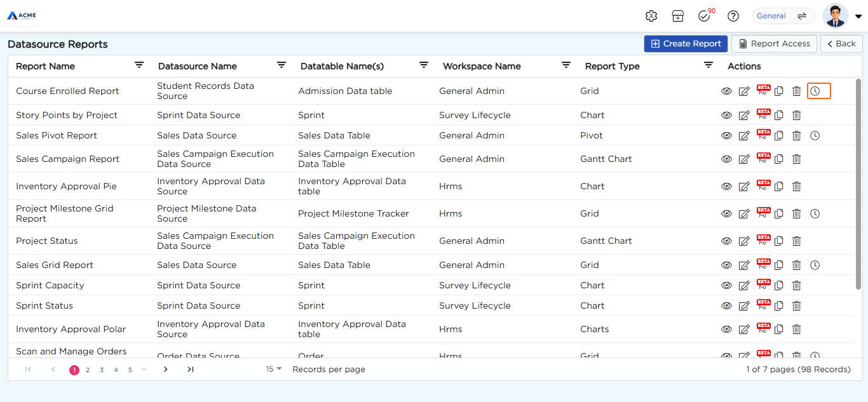Edit the Sprint Status report
Image resolution: width=868 pixels, height=402 pixels.
pyautogui.click(x=744, y=306)
